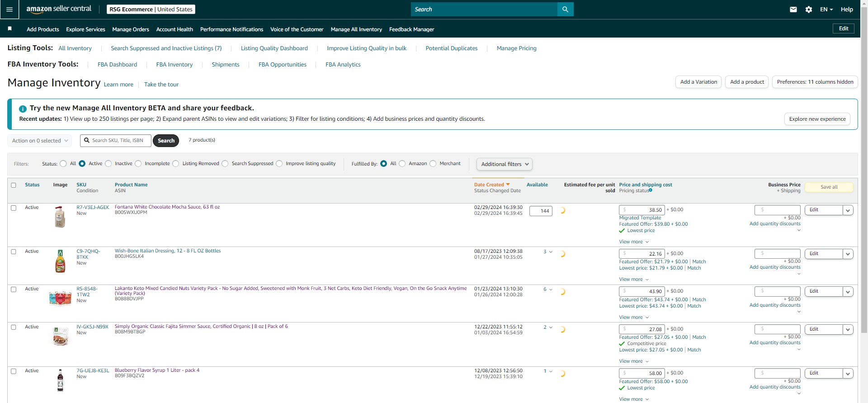Click the Amazon Seller Central logo
Image resolution: width=868 pixels, height=403 pixels.
pos(59,9)
